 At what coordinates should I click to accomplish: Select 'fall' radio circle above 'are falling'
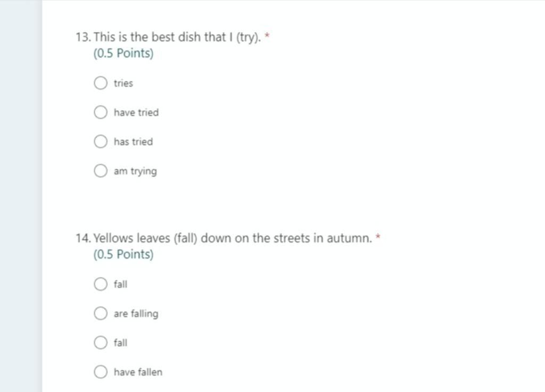pos(101,283)
